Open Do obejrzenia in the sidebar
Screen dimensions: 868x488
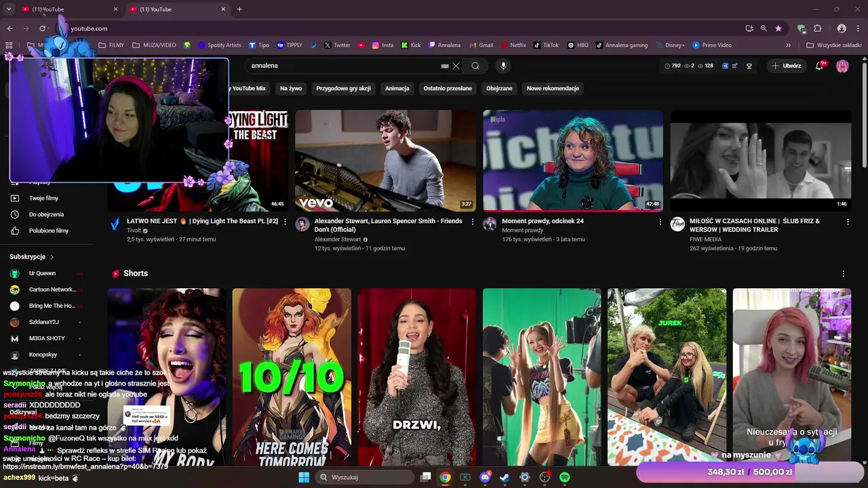(x=46, y=215)
